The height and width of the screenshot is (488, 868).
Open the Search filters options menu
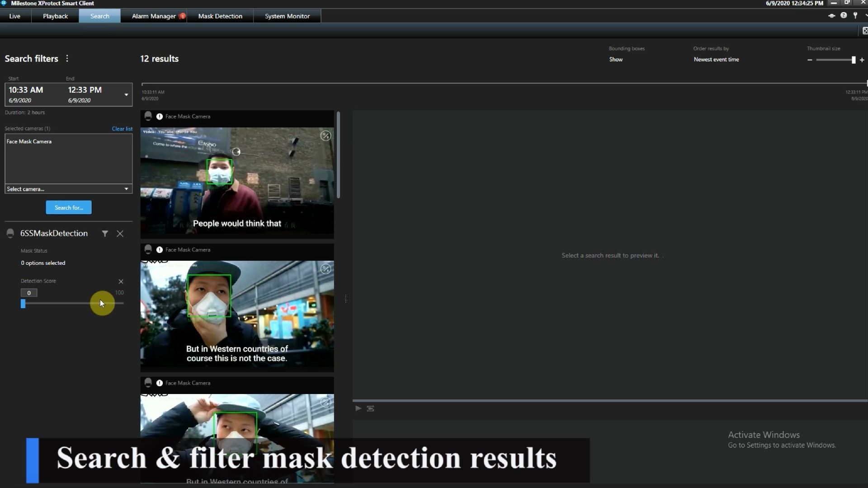[67, 59]
